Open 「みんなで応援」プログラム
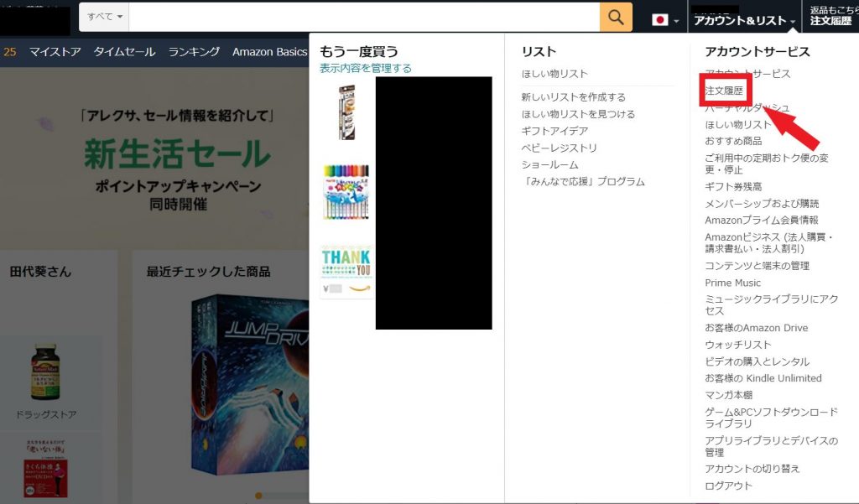859x504 pixels. pos(583,182)
